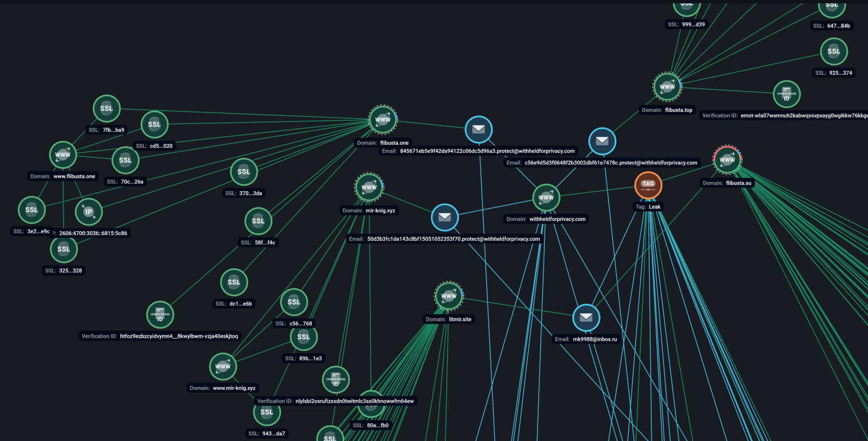
Task: Select the SSL certificate node 370...3da
Action: tap(244, 172)
